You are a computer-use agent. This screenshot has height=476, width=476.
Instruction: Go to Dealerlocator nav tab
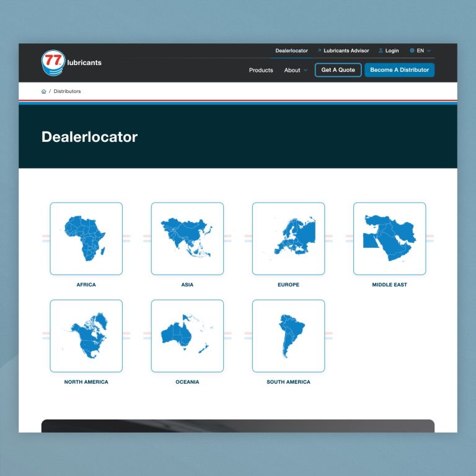point(291,51)
